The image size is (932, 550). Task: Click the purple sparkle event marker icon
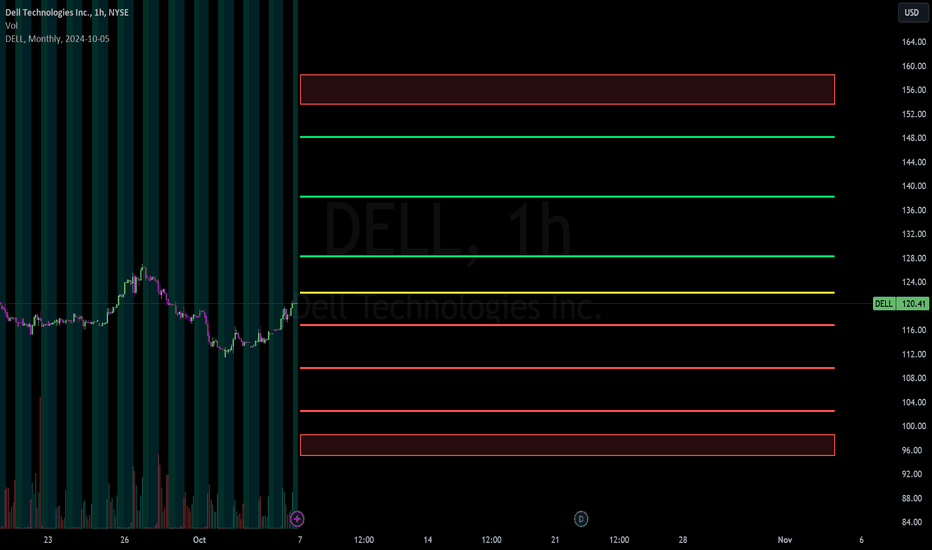[x=297, y=519]
